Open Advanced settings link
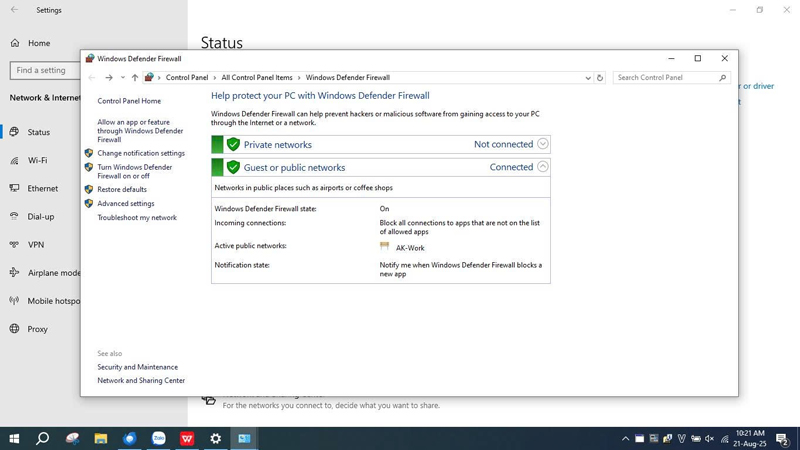 pos(126,203)
